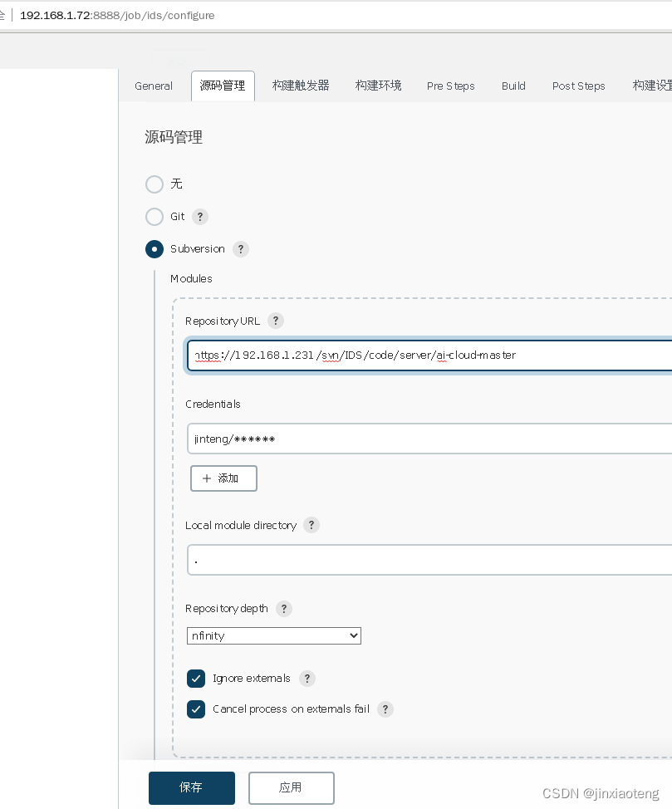
Task: Open help for the Subversion option
Action: tap(241, 249)
